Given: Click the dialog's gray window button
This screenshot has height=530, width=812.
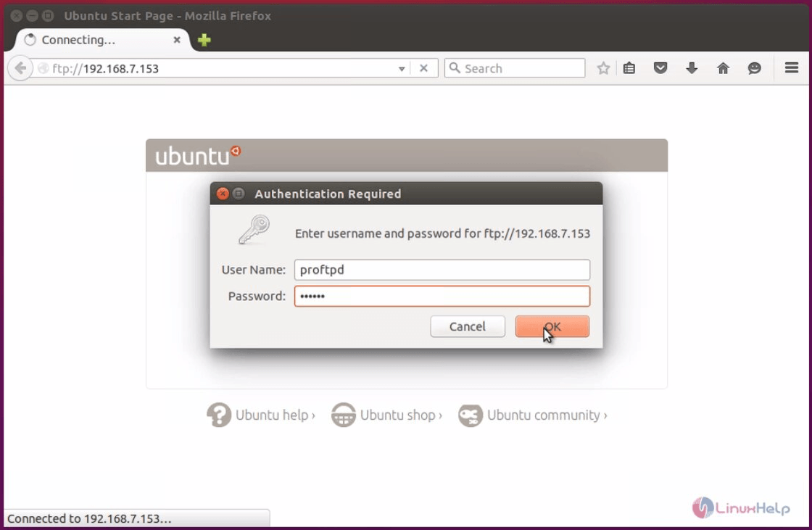Looking at the screenshot, I should tap(239, 194).
